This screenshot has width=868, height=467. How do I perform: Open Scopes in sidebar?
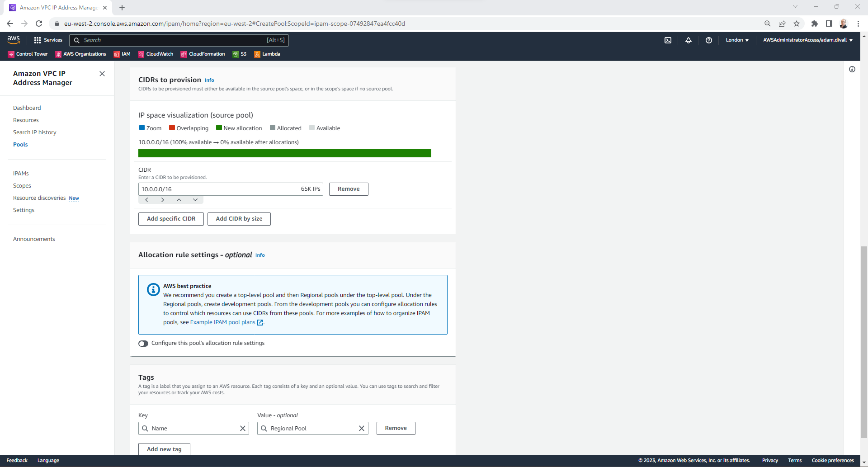point(22,186)
